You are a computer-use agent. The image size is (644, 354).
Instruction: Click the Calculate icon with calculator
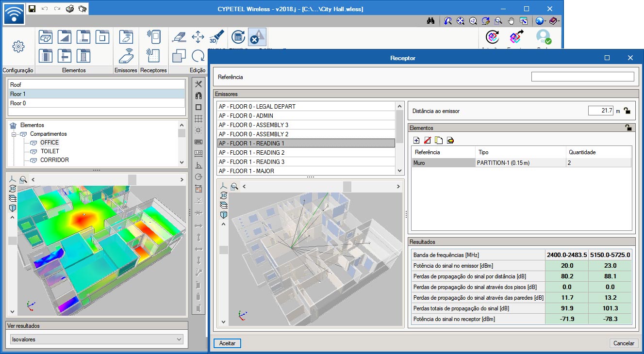pos(238,37)
